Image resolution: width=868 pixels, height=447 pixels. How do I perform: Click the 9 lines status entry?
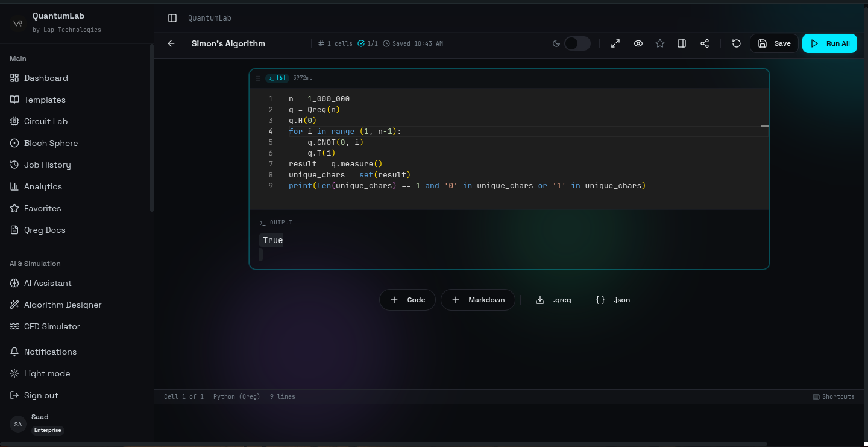(283, 396)
